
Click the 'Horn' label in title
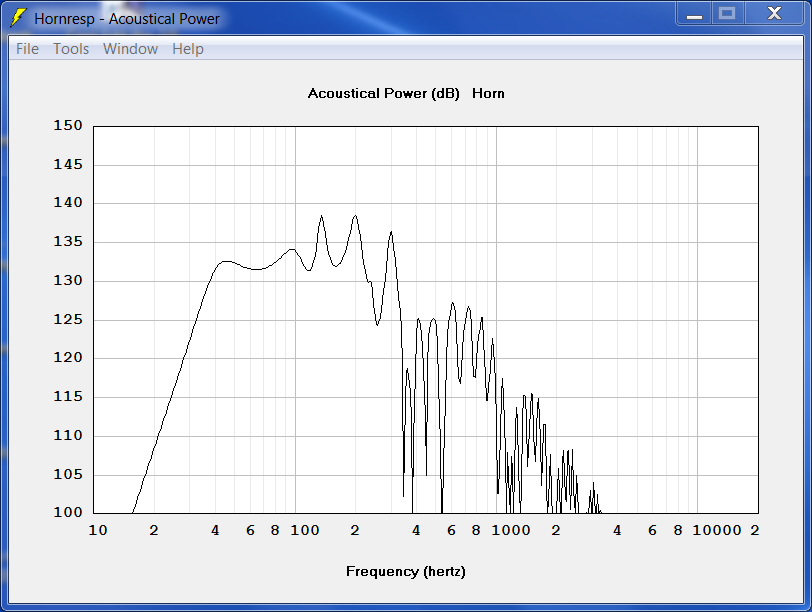(x=488, y=93)
